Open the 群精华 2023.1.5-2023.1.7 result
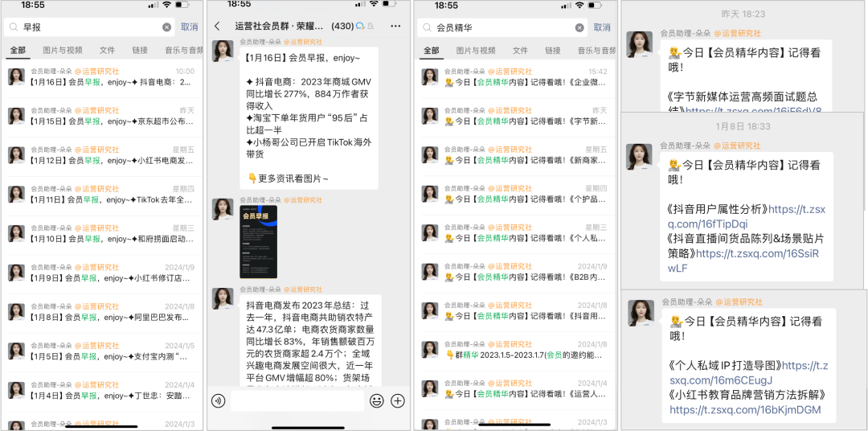 (x=515, y=351)
